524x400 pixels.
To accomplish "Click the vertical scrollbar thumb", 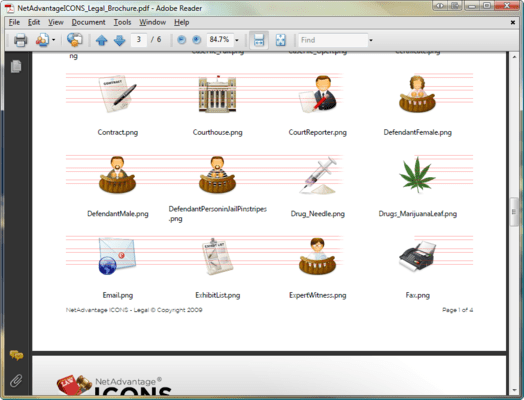I will pyautogui.click(x=514, y=212).
